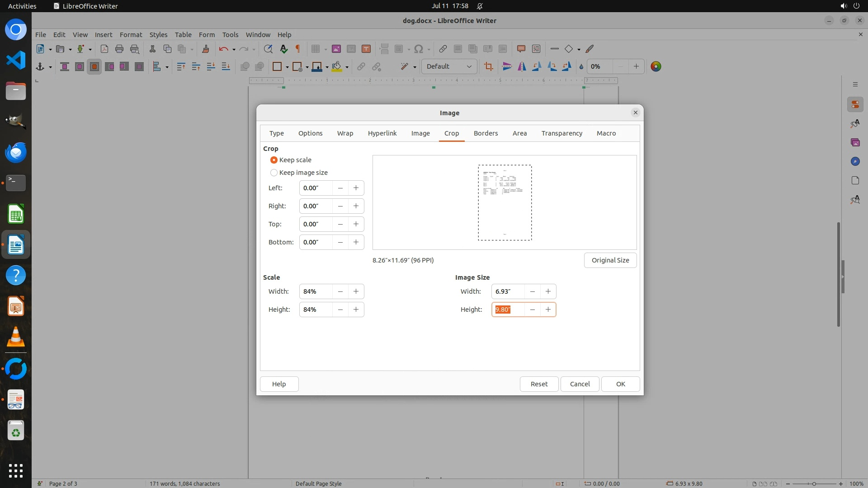Click the Color toolbar icon beside transparency
The image size is (868, 488).
pos(656,67)
